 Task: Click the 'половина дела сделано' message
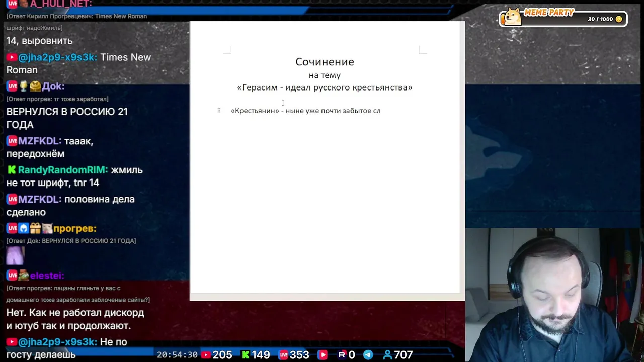click(x=70, y=206)
